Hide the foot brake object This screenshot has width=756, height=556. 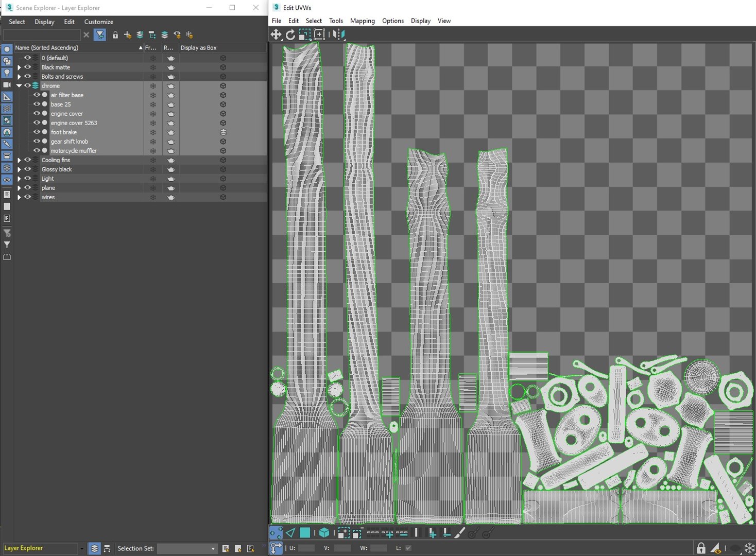pos(37,132)
